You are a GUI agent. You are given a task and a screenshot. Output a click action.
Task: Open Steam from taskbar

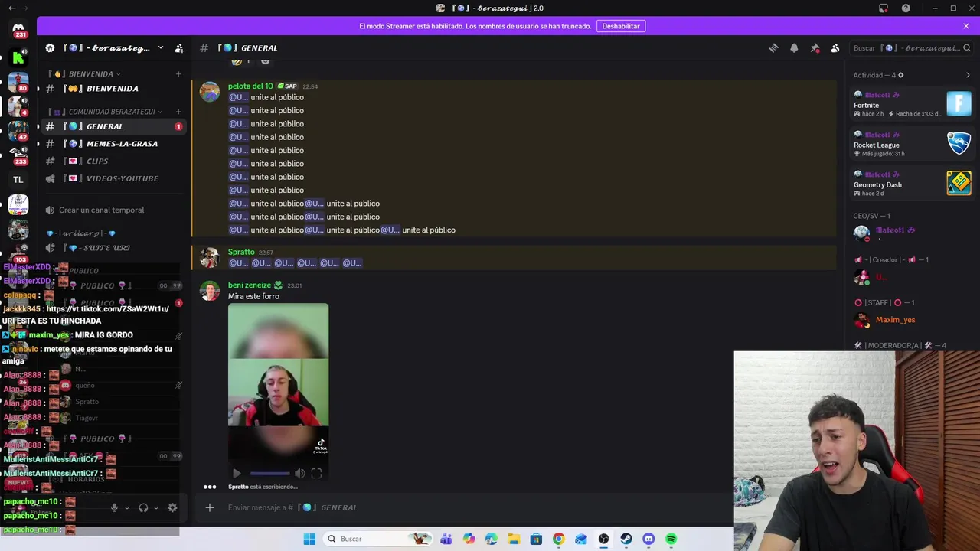click(626, 539)
